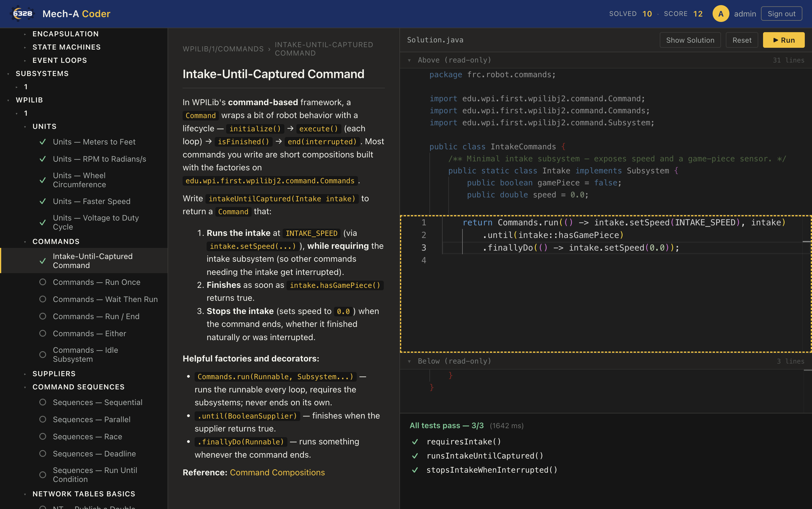Click the incomplete circle for Commands — Either

tap(43, 334)
